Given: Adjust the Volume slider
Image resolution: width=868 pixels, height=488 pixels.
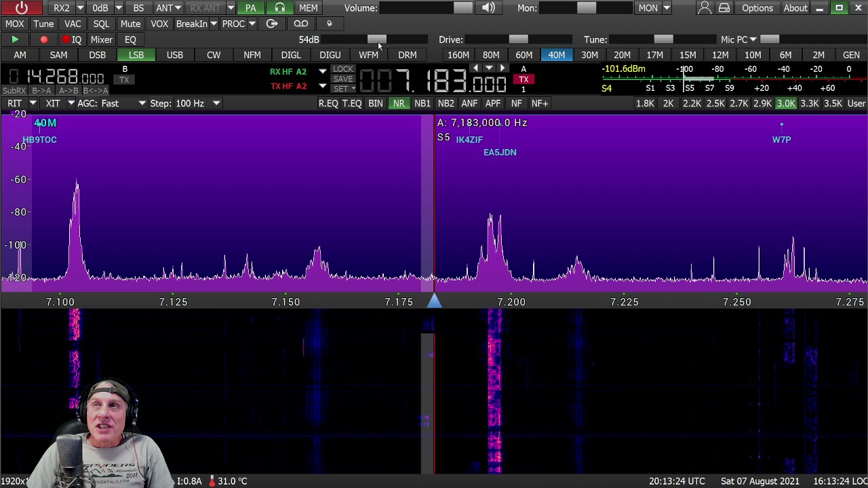Looking at the screenshot, I should tap(427, 8).
